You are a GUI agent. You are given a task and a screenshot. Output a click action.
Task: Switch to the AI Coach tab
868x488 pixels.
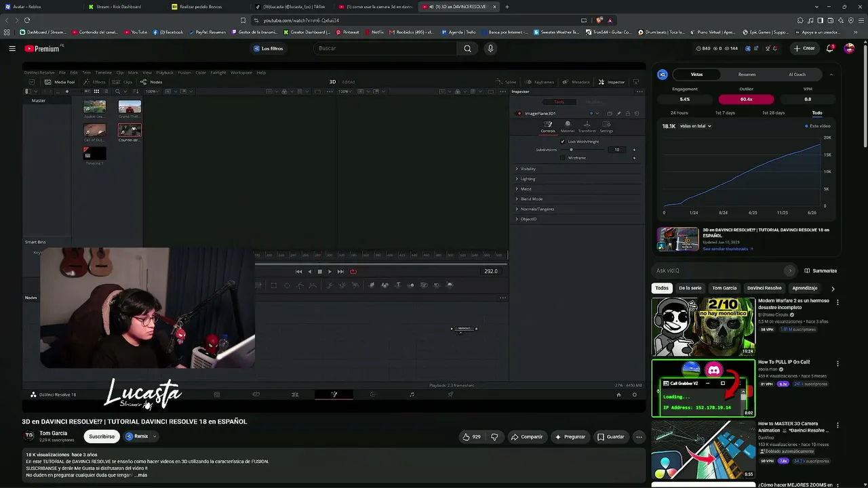(797, 75)
